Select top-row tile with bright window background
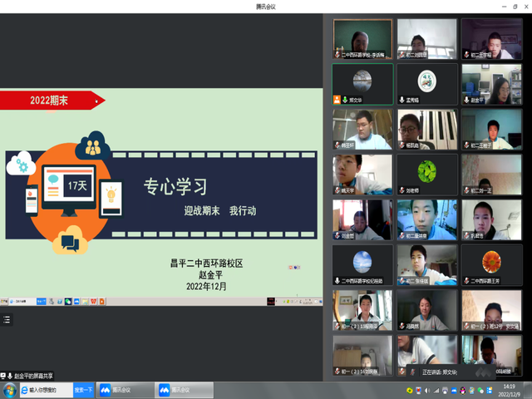Screen dimensions: 532x399 point(427,39)
